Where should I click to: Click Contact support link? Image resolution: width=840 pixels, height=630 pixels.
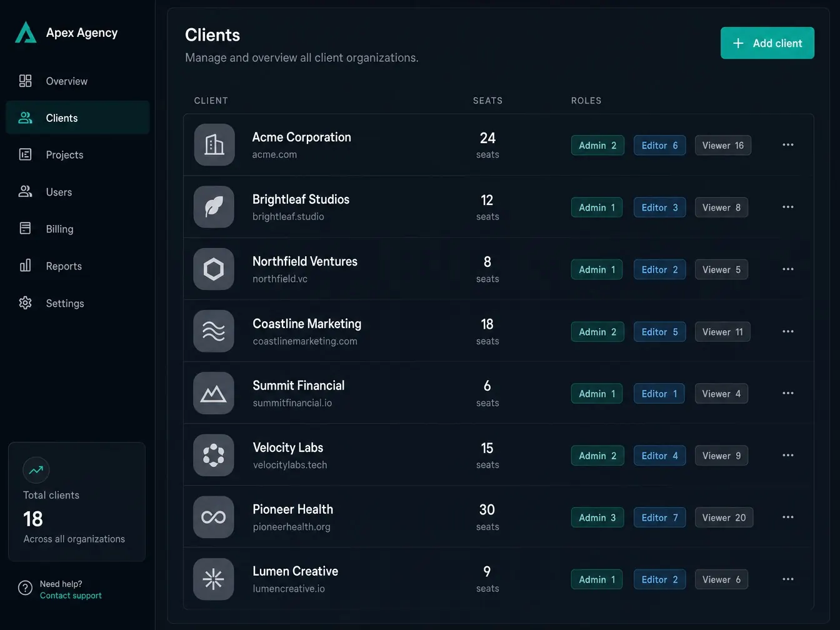(71, 596)
